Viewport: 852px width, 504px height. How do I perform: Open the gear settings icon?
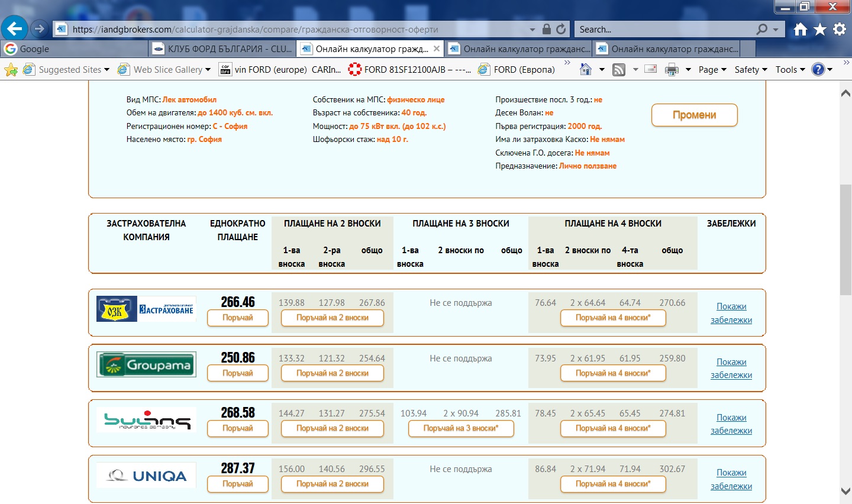click(839, 29)
